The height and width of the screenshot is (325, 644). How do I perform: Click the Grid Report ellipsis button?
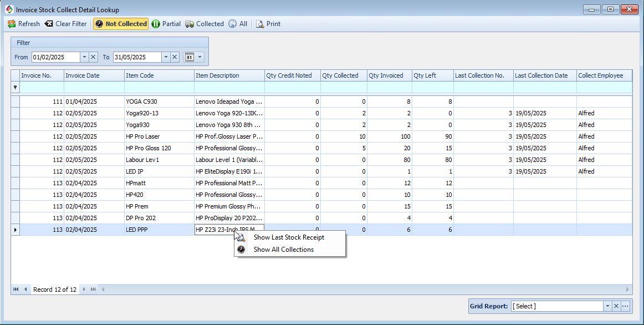(x=625, y=306)
